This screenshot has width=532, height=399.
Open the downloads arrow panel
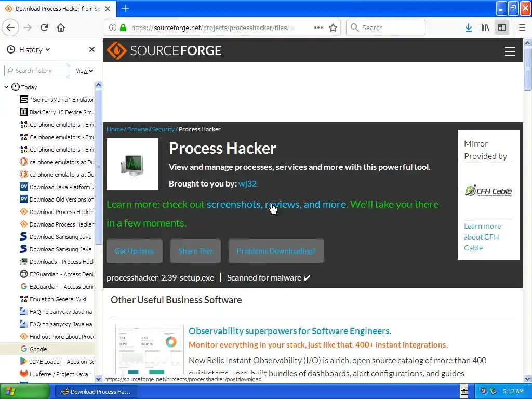[469, 28]
